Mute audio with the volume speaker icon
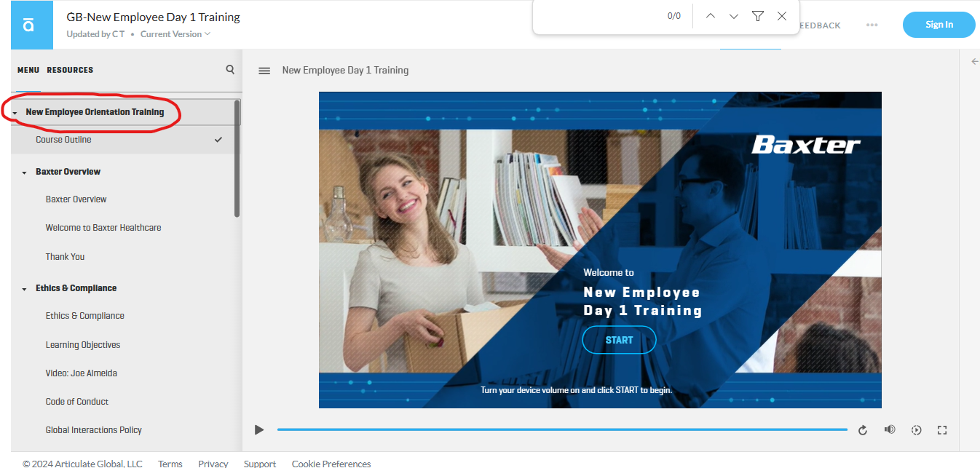The height and width of the screenshot is (468, 980). [890, 429]
